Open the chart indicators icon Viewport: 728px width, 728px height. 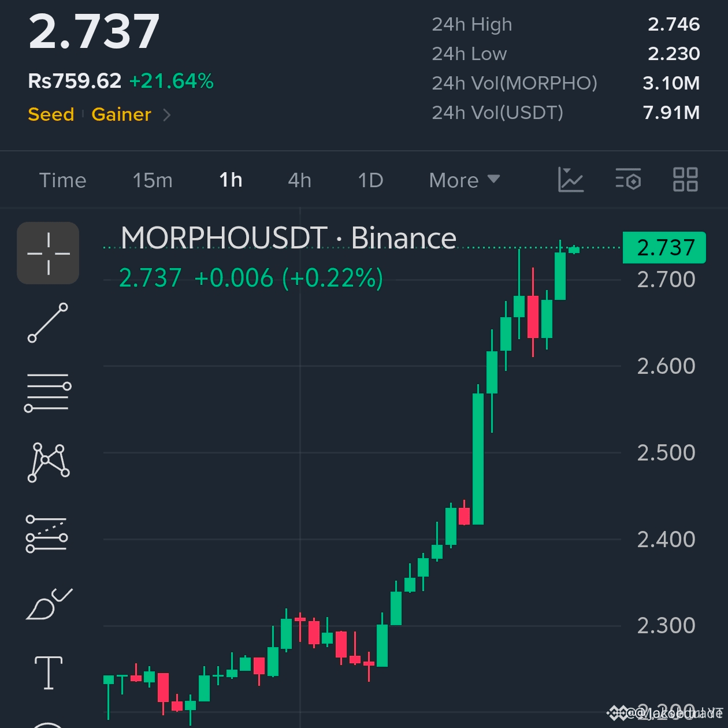coord(570,180)
